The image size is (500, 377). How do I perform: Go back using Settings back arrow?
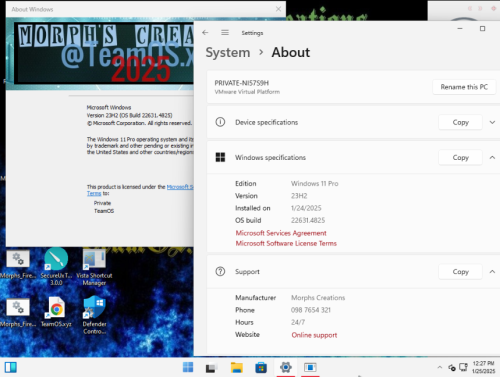pyautogui.click(x=205, y=32)
